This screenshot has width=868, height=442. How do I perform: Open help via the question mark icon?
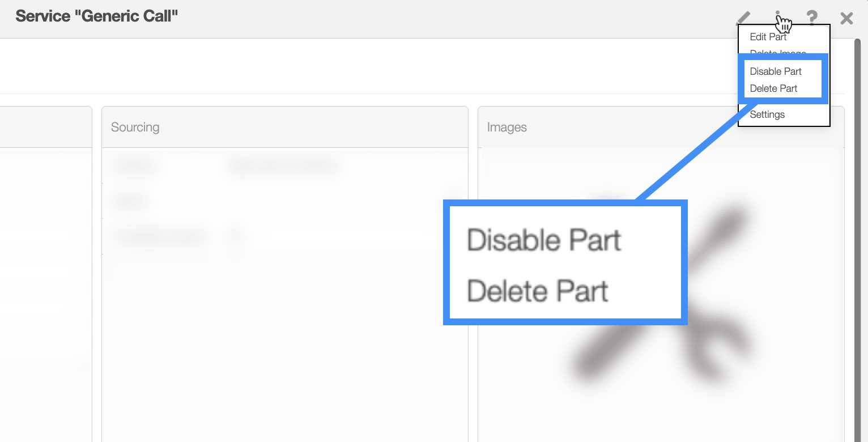[812, 18]
